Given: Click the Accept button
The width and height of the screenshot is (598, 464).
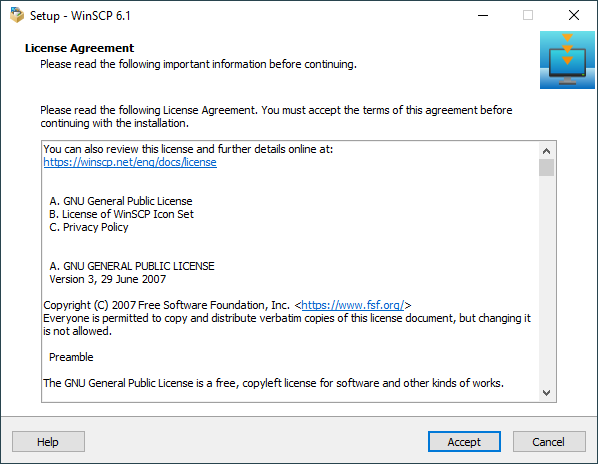Looking at the screenshot, I should pyautogui.click(x=464, y=442).
